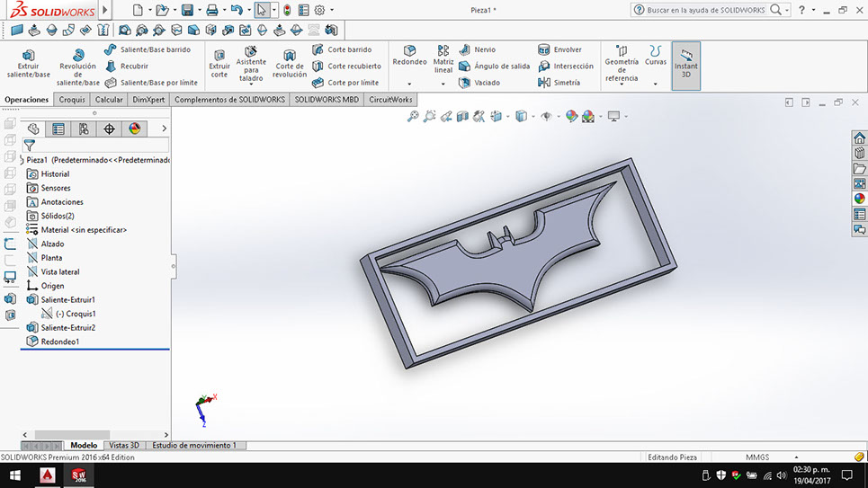Click the SOLIDWORKS help search field
The width and height of the screenshot is (868, 488).
tap(706, 10)
